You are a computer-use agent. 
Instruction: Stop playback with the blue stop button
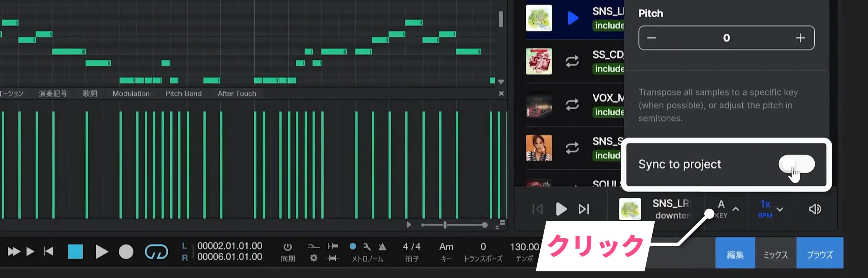pyautogui.click(x=75, y=252)
